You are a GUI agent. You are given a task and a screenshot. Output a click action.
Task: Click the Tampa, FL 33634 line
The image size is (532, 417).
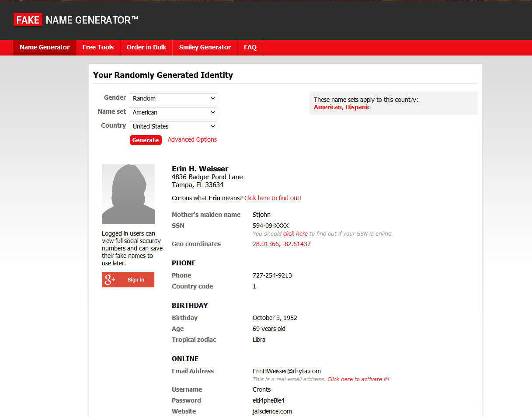(x=198, y=185)
